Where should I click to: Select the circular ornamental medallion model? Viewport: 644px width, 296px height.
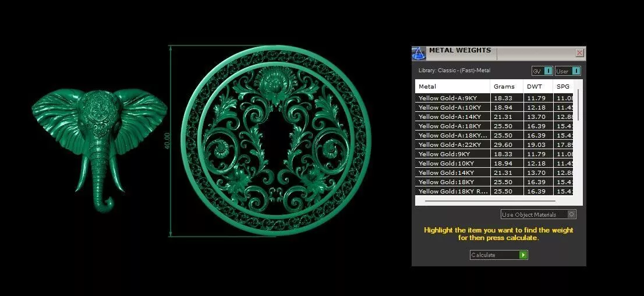(276, 140)
